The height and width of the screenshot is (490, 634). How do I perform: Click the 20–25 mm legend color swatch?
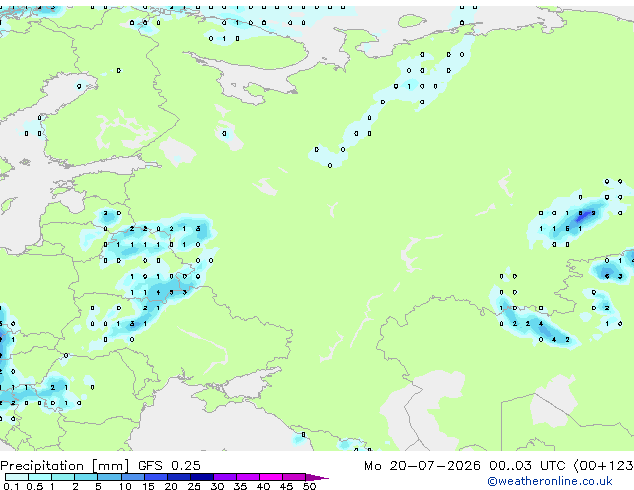click(179, 477)
